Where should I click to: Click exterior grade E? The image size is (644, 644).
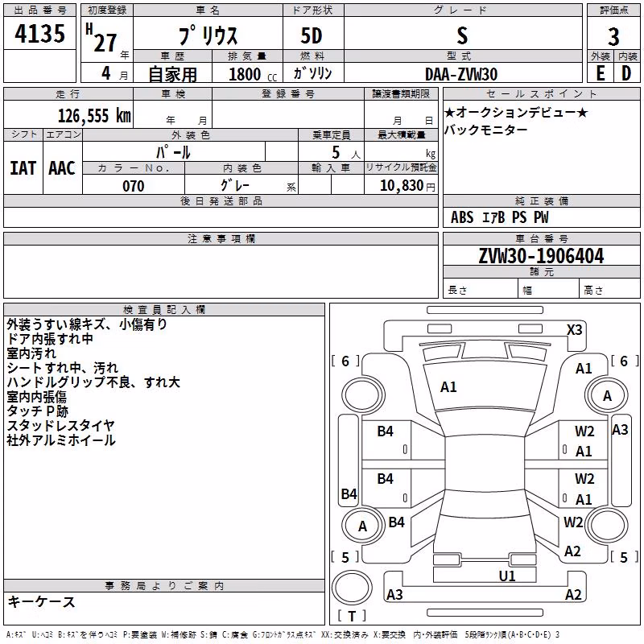pos(600,73)
